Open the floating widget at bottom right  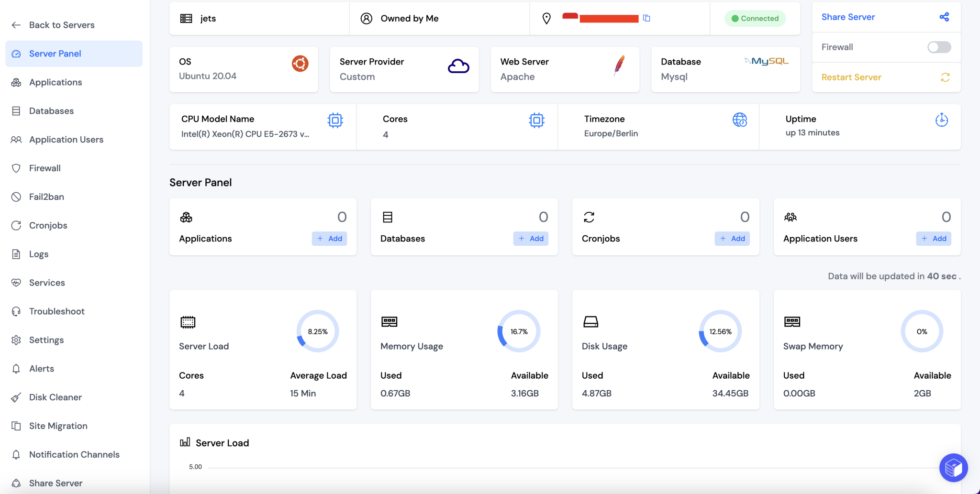click(953, 468)
